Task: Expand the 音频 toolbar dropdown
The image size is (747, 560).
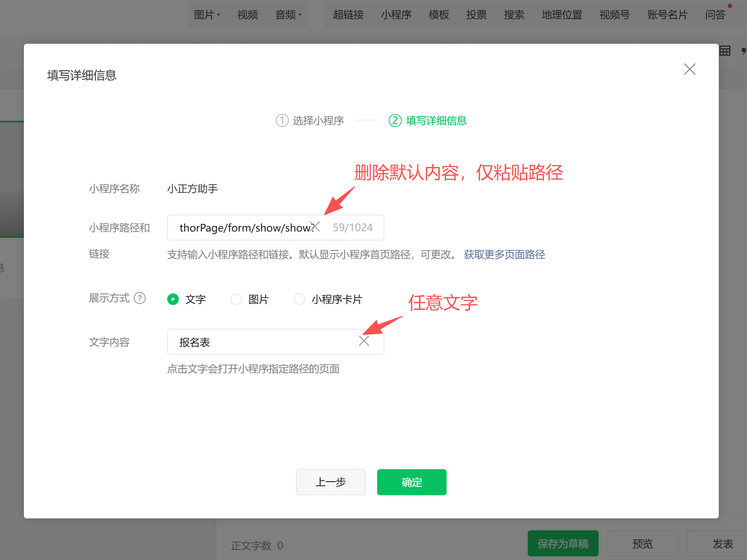Action: coord(288,15)
